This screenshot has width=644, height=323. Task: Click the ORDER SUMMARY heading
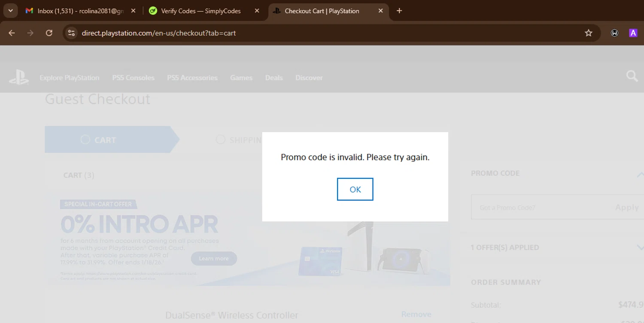tap(506, 282)
